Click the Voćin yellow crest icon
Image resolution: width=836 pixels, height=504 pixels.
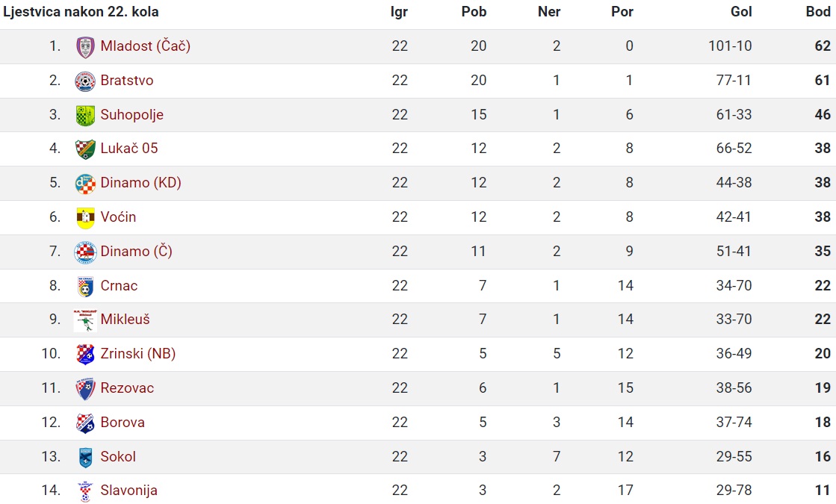85,217
